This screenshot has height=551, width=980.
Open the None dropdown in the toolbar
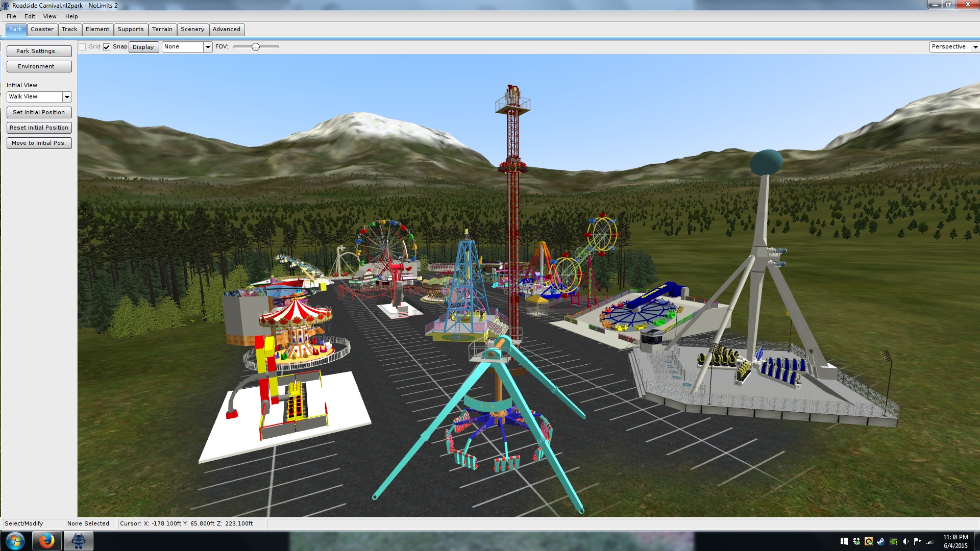[x=208, y=47]
